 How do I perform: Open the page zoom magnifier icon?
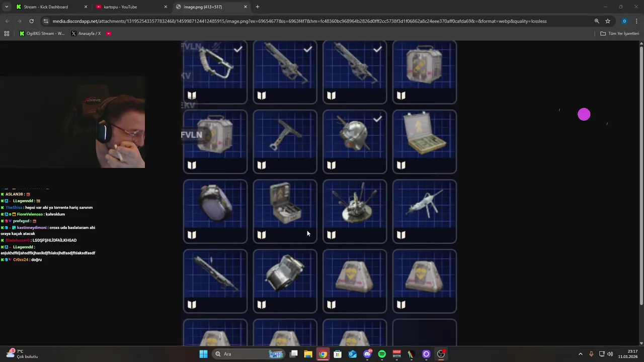click(597, 21)
